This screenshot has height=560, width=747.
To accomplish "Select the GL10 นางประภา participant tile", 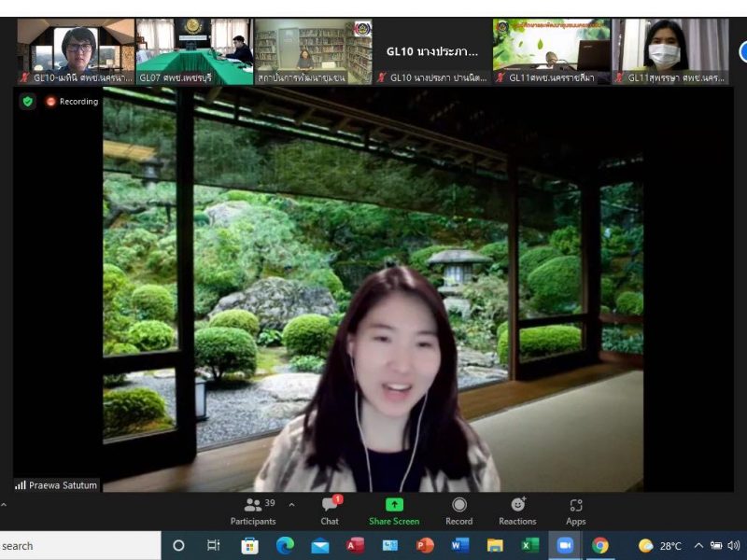I will pyautogui.click(x=432, y=51).
